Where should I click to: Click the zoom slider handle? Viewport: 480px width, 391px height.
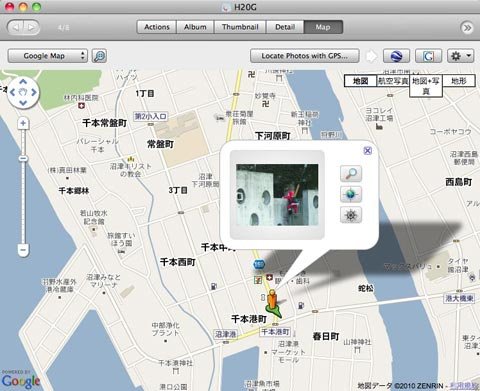click(23, 158)
